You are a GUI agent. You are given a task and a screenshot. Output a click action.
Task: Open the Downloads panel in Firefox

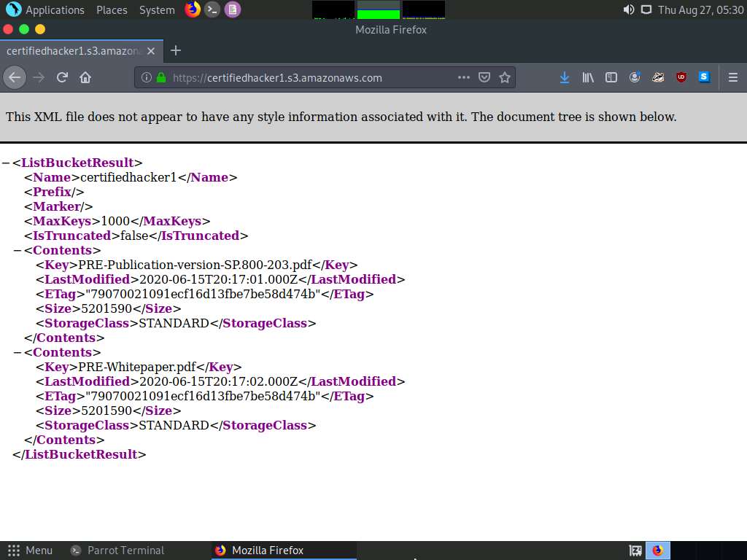click(564, 77)
